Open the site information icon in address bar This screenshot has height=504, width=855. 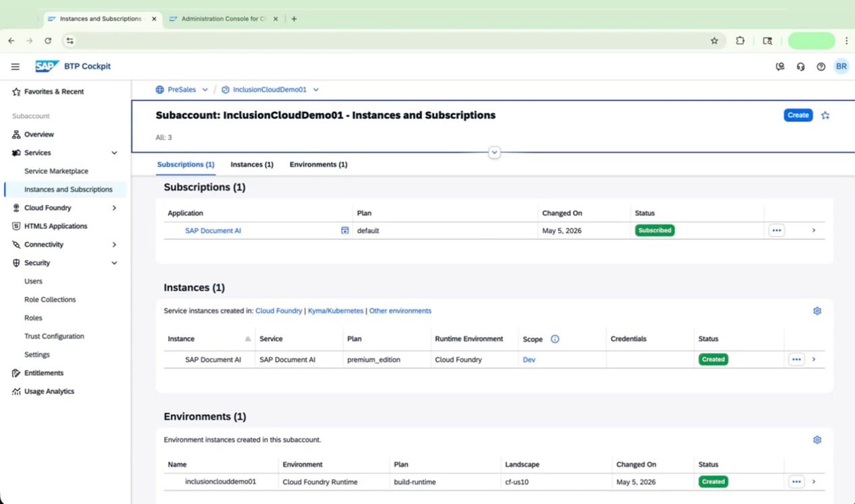69,41
